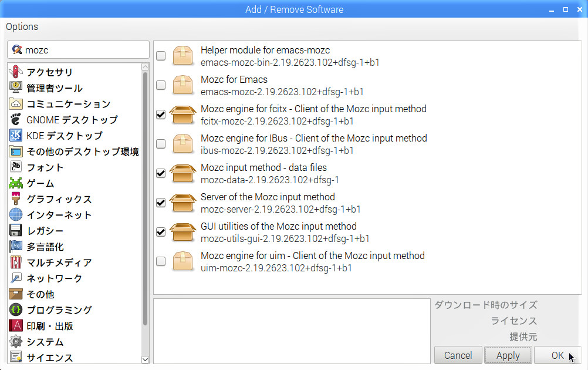Click text 'mozc-data-2.19.2623.102+dfsg-1'
Viewport: 588px width, 370px height.
point(269,180)
